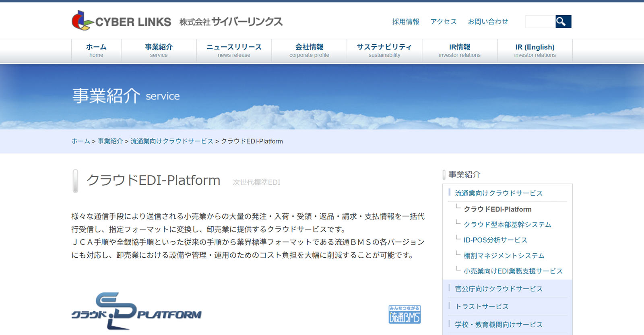Open クラウド型本部基幹システム sidebar link
The image size is (644, 335).
[507, 225]
